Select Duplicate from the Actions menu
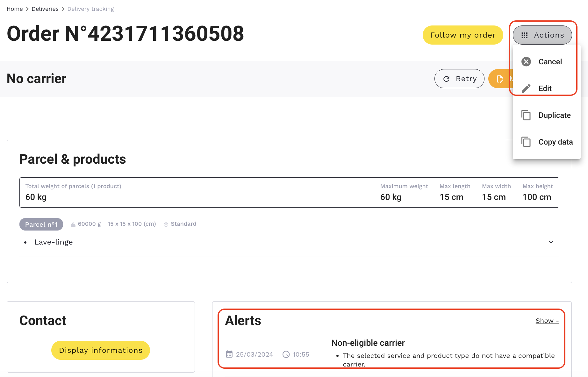 point(554,115)
